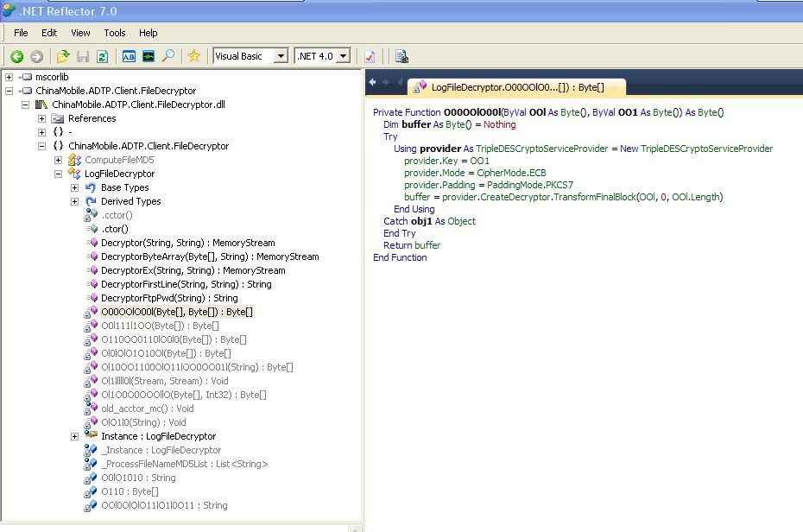The width and height of the screenshot is (803, 532).
Task: Click the yellow star bookmarks icon
Action: tap(193, 56)
